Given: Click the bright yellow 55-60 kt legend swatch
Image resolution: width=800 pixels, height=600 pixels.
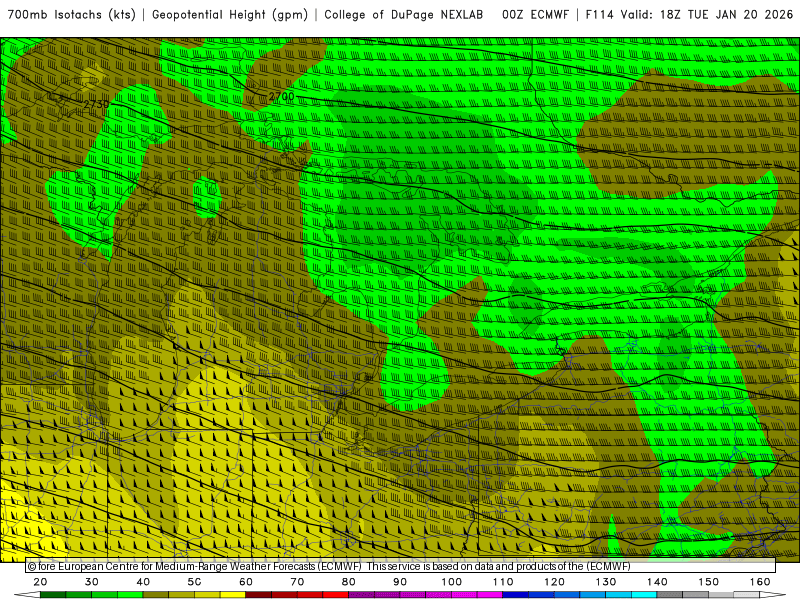Looking at the screenshot, I should pos(233,595).
